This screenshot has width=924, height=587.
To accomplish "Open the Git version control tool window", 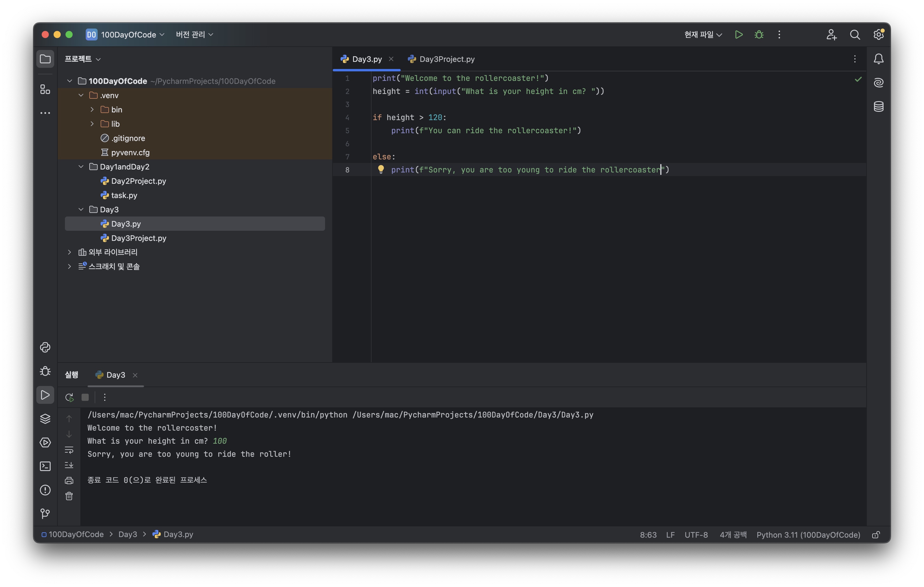I will pyautogui.click(x=45, y=513).
